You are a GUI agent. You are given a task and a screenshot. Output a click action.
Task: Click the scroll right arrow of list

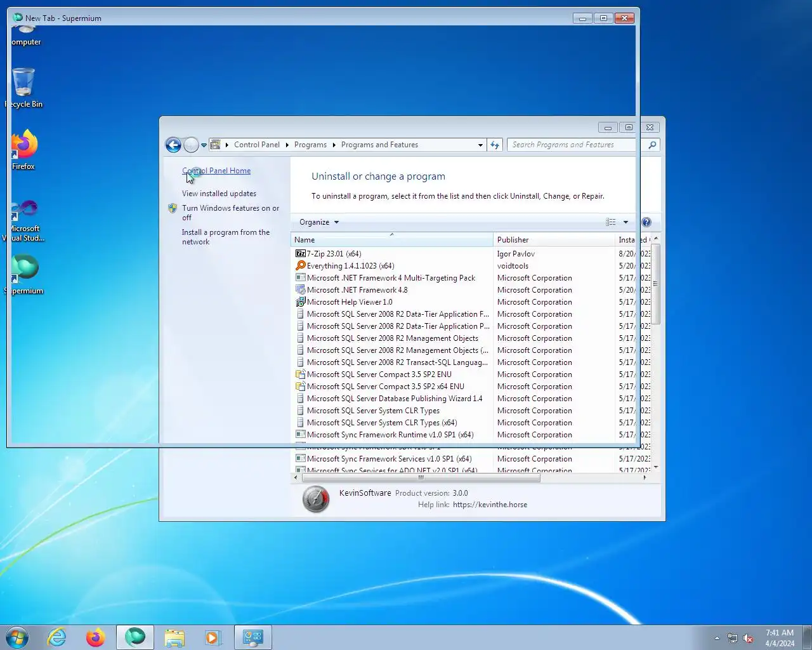click(645, 477)
